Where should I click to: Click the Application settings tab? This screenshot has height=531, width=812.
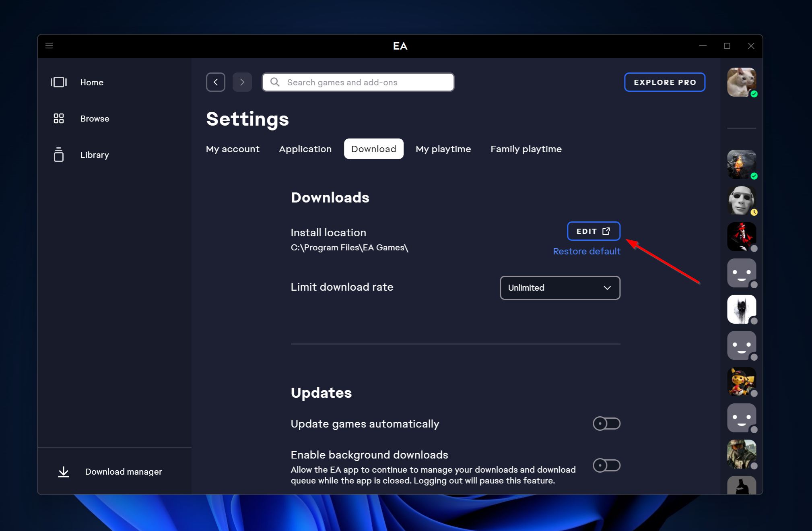click(305, 149)
